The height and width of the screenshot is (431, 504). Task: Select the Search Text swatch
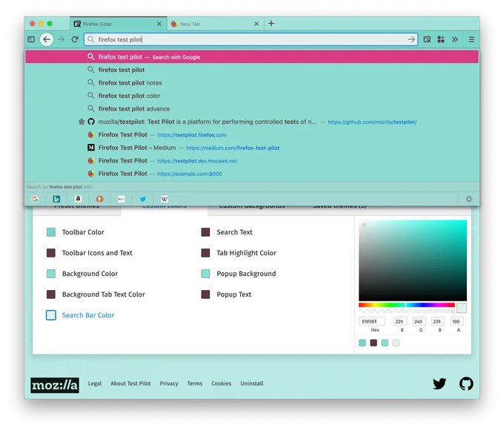click(x=205, y=232)
